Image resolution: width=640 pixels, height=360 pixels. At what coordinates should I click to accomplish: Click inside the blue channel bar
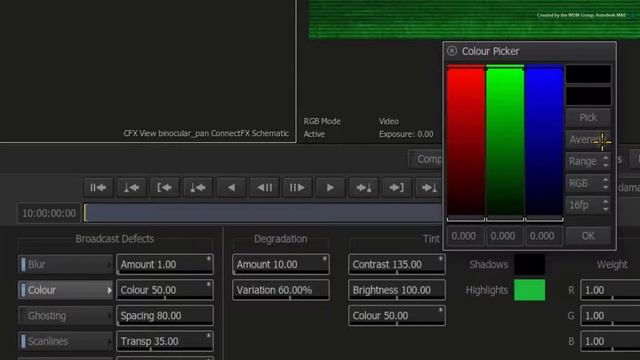[544, 142]
